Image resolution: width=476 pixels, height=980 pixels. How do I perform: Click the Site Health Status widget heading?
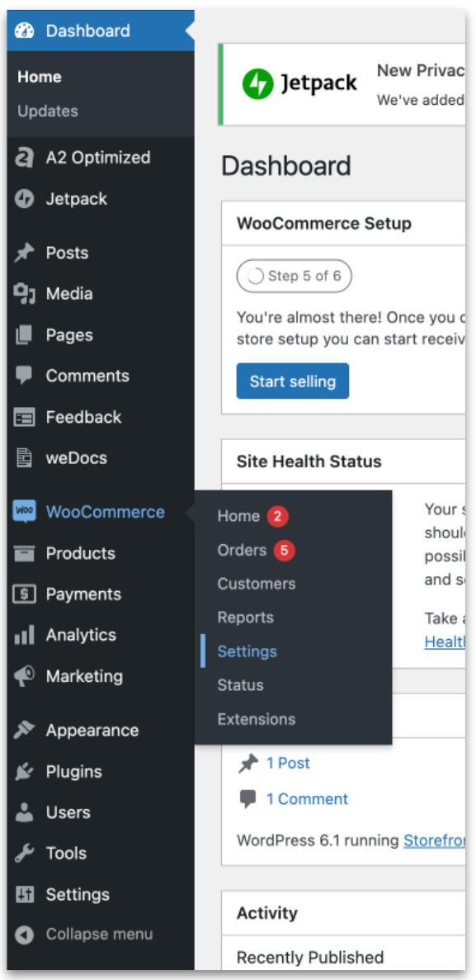click(x=309, y=462)
